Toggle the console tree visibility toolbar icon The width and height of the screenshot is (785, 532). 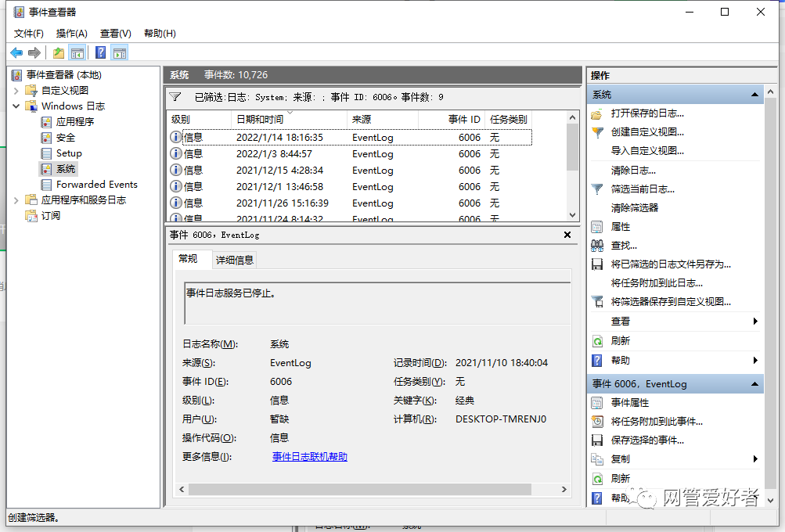[x=78, y=52]
